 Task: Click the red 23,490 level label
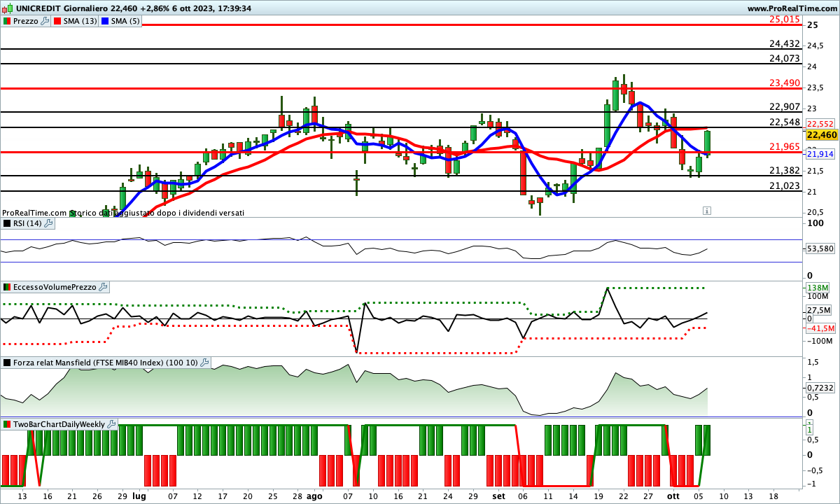(784, 83)
